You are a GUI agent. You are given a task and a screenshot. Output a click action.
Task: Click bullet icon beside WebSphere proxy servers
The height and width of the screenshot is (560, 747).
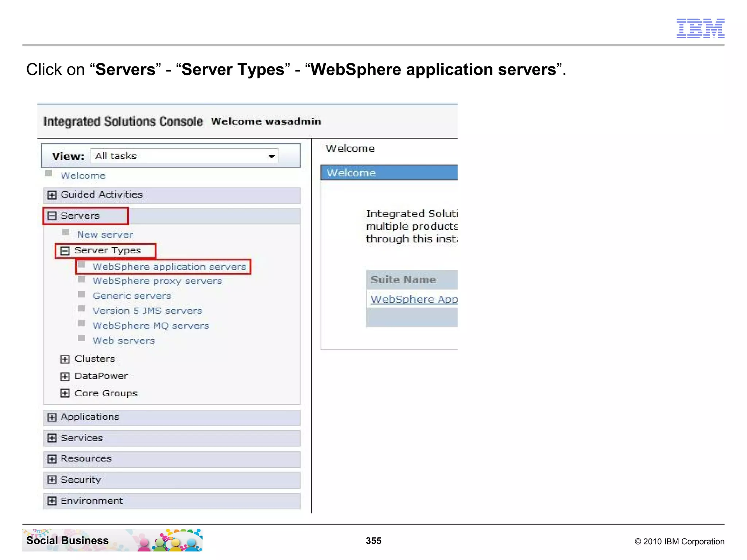point(81,280)
